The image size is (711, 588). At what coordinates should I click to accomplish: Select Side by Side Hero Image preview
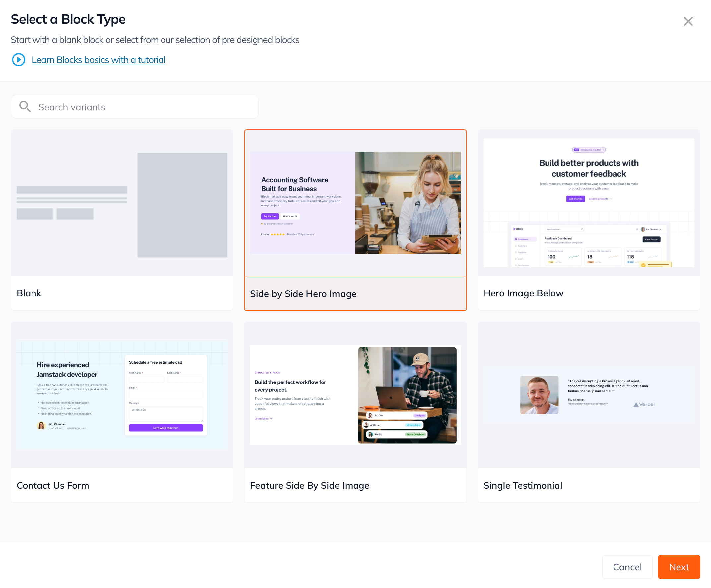pyautogui.click(x=355, y=203)
